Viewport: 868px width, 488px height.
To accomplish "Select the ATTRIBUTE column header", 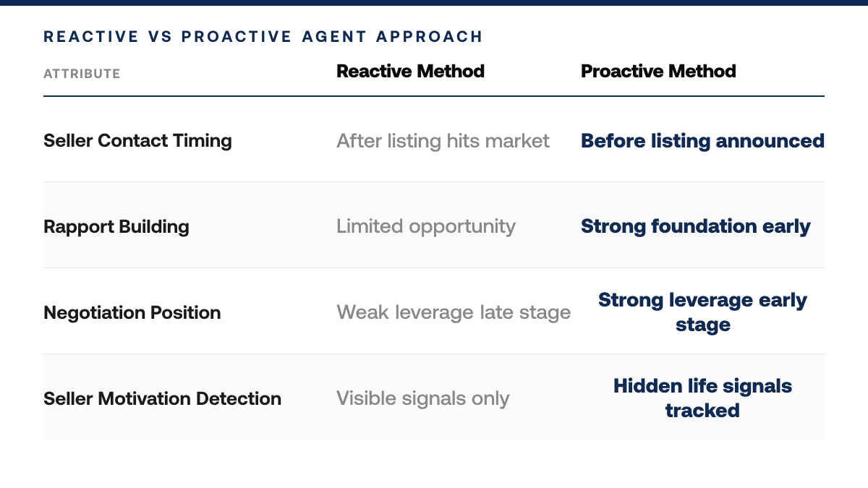I will click(82, 74).
